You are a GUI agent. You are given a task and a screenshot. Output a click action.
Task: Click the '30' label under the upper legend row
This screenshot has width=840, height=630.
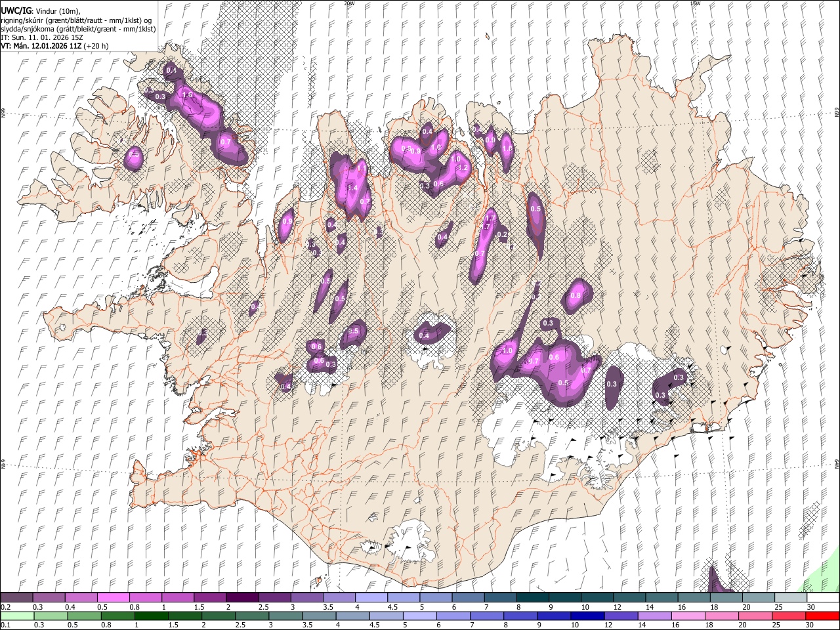click(x=812, y=607)
